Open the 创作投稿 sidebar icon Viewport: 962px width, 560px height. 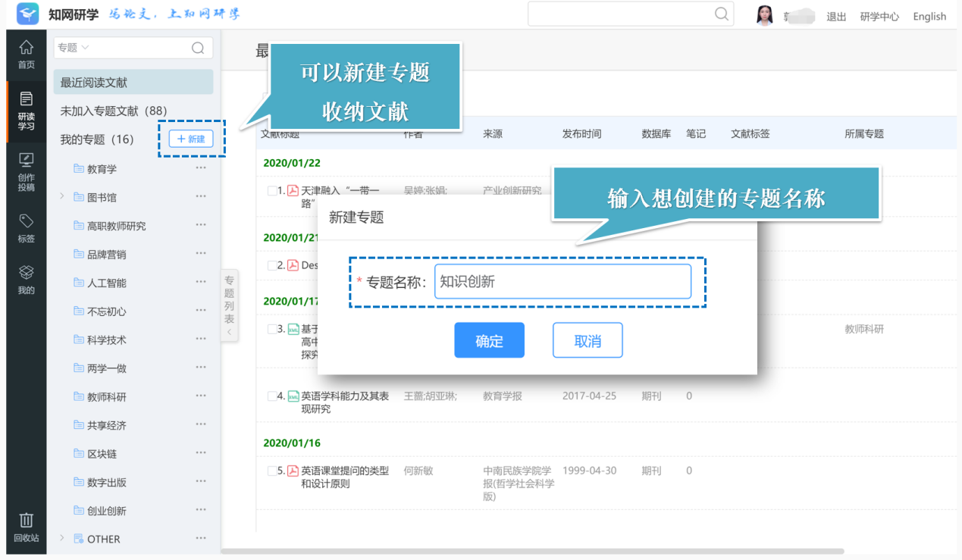pos(26,172)
